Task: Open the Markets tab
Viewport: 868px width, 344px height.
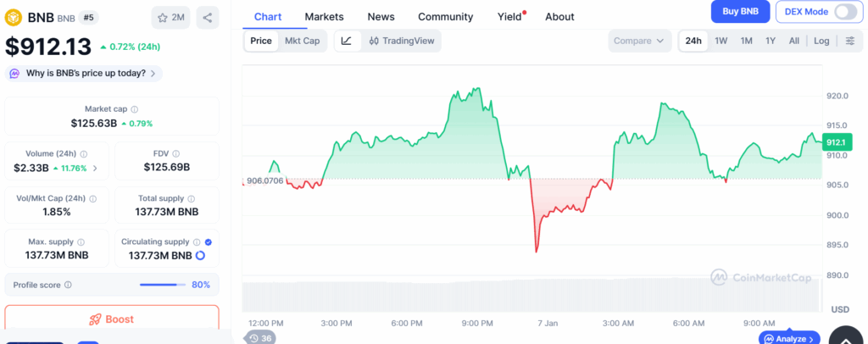Action: [x=325, y=17]
